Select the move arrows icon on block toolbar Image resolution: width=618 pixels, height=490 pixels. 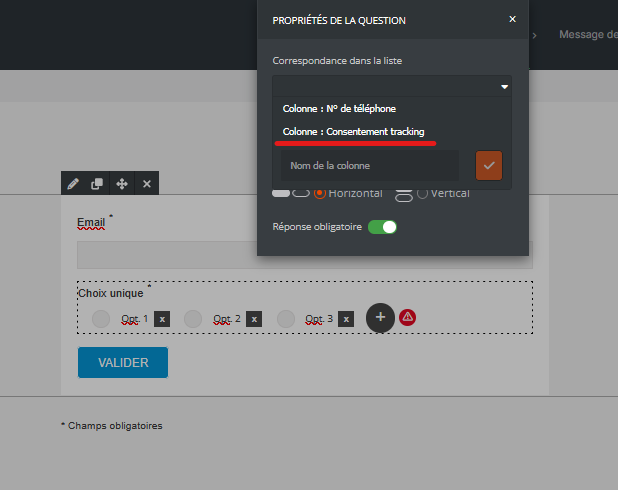click(122, 184)
